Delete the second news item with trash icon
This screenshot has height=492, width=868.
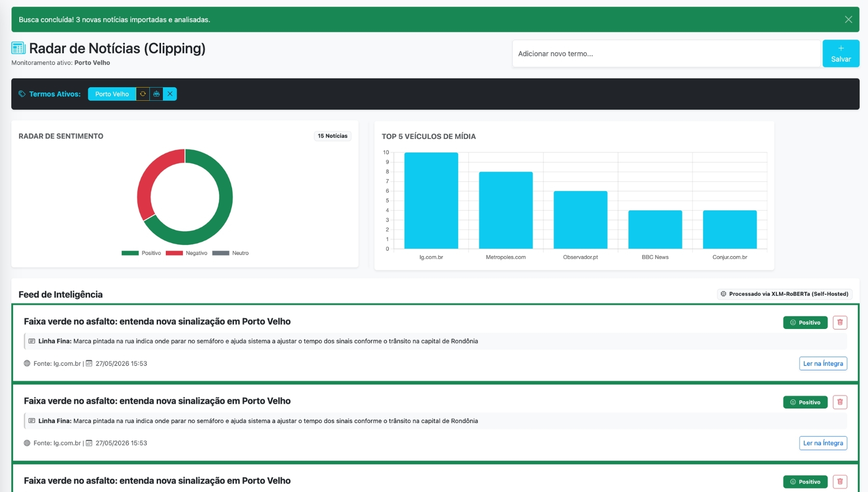tap(840, 402)
